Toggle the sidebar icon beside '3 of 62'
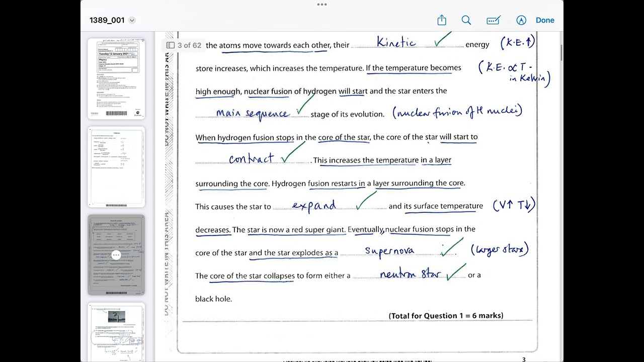Image resolution: width=644 pixels, height=362 pixels. tap(171, 45)
